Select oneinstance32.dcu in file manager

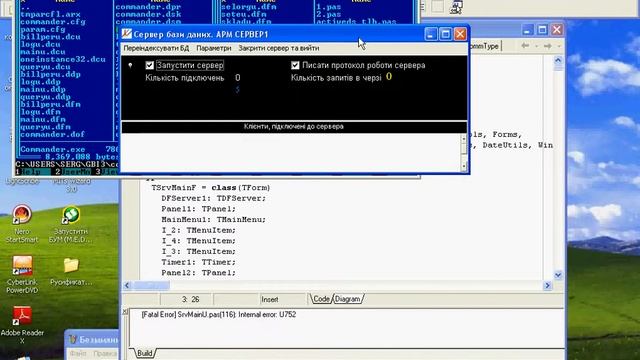(x=63, y=59)
